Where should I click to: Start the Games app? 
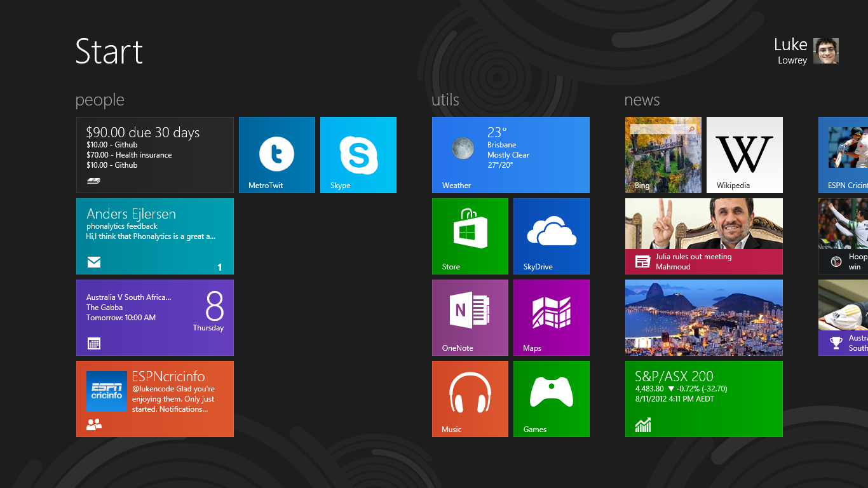[551, 398]
